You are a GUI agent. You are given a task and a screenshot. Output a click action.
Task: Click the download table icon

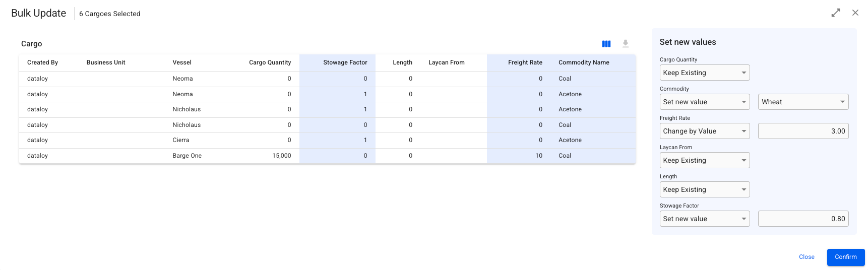pos(625,44)
